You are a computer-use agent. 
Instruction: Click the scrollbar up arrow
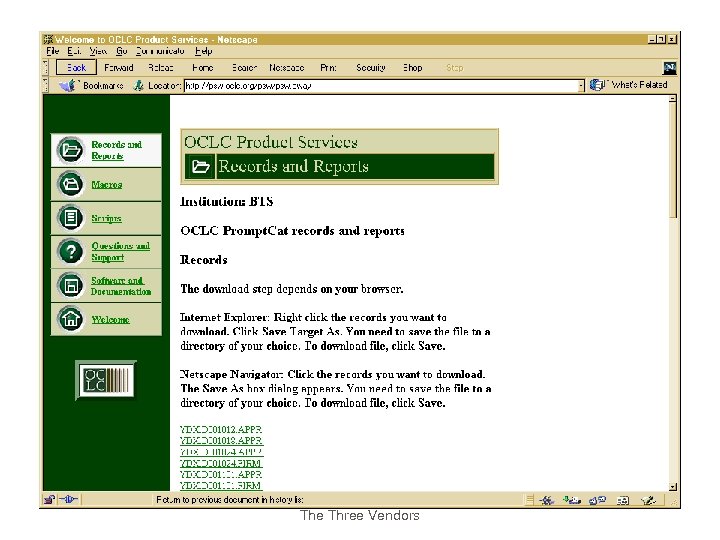[x=673, y=99]
